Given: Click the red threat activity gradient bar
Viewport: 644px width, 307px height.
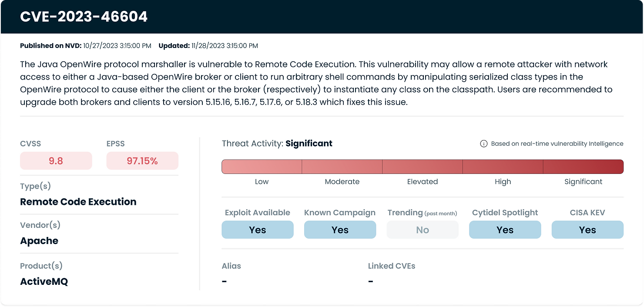Looking at the screenshot, I should (x=423, y=166).
